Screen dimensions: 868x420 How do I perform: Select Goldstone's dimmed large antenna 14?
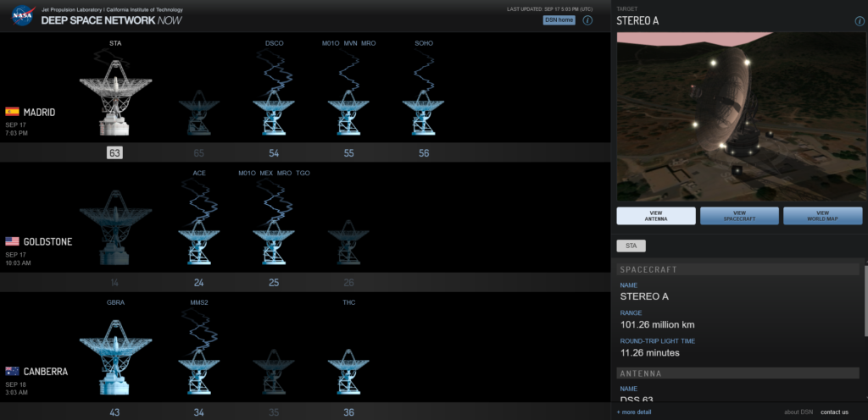[115, 227]
